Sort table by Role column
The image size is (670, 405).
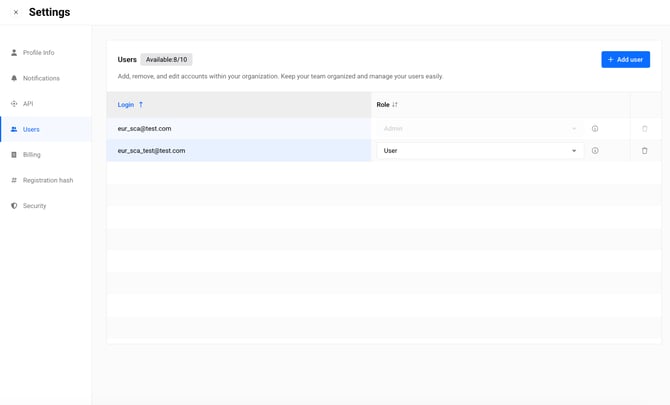tap(500, 105)
